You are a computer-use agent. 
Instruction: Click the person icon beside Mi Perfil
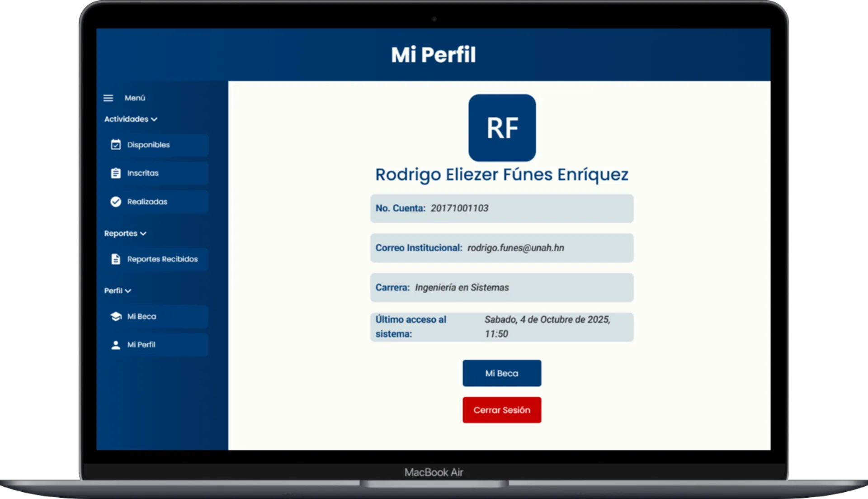coord(116,345)
